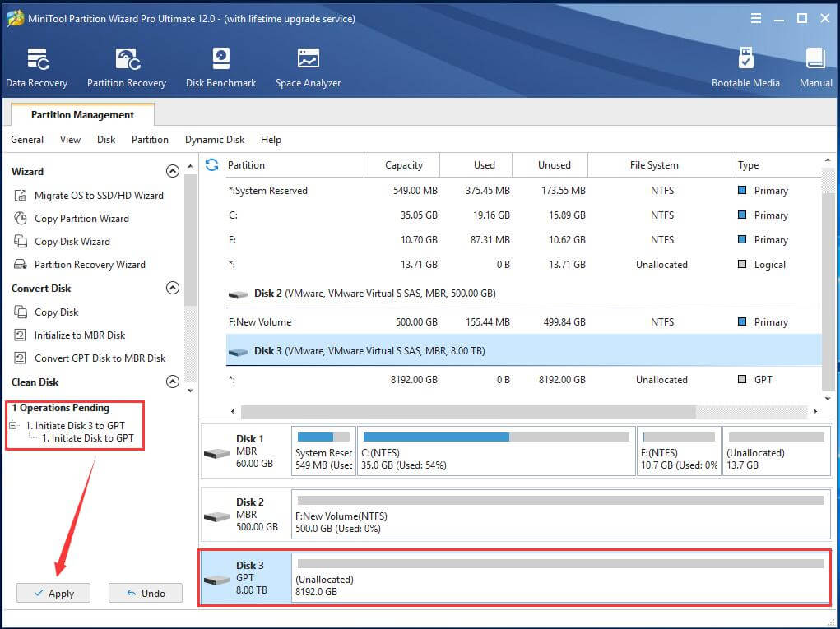Click the Migrate OS to SSD/HD Wizard icon

tap(20, 196)
